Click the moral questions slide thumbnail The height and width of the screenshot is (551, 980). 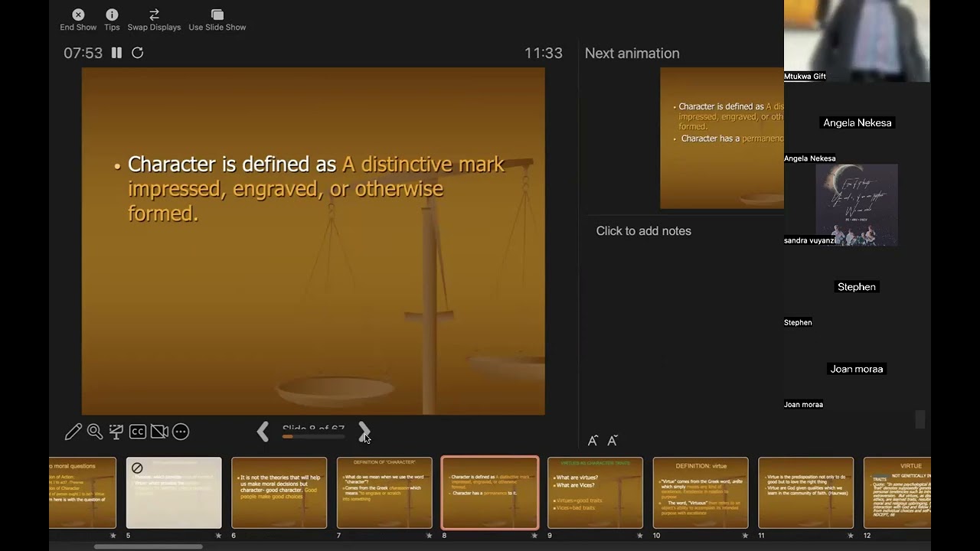(83, 493)
